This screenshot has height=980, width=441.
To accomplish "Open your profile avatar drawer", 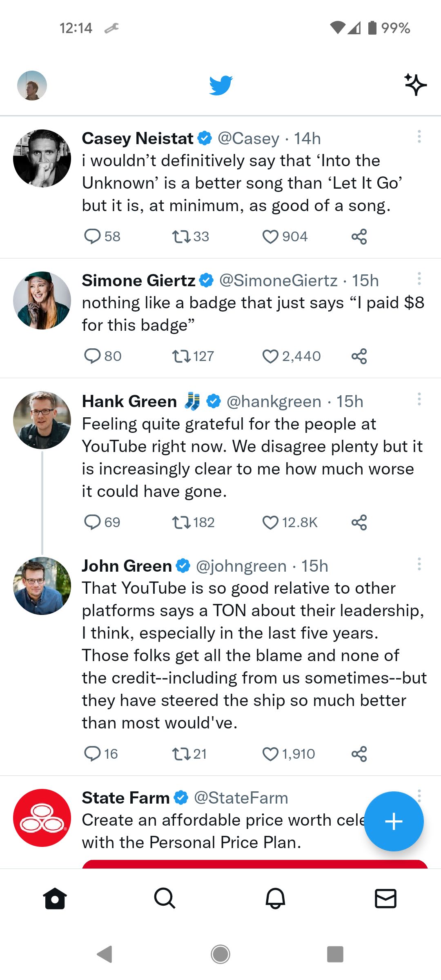I will pos(32,85).
